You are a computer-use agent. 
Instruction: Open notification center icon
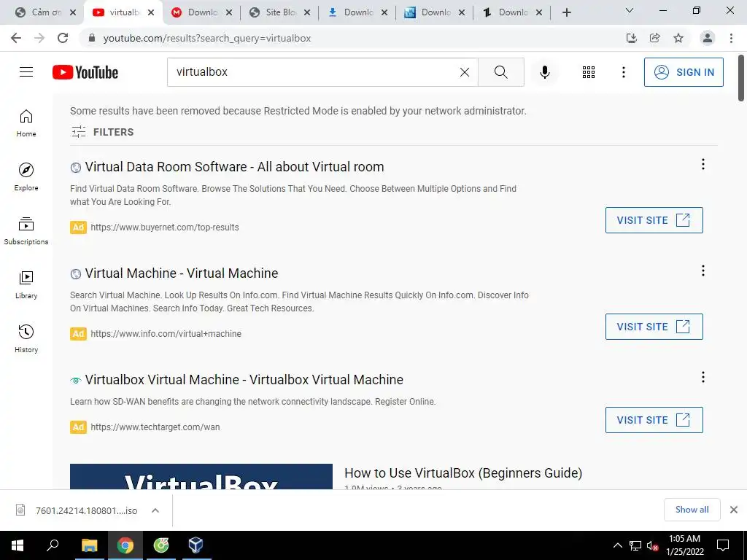click(x=723, y=545)
